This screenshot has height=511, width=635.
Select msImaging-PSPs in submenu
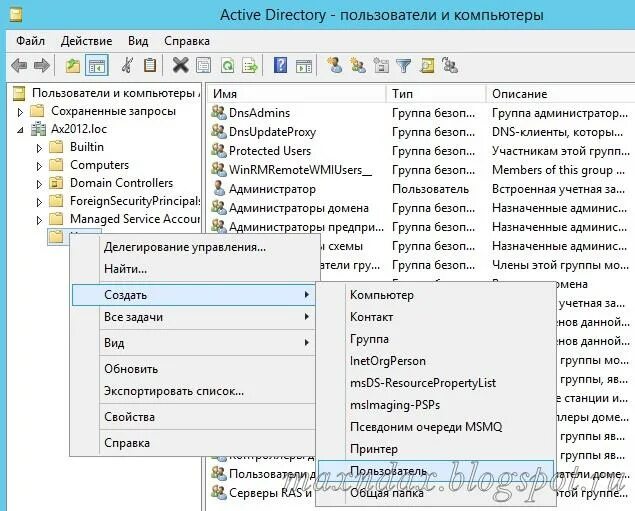point(436,405)
